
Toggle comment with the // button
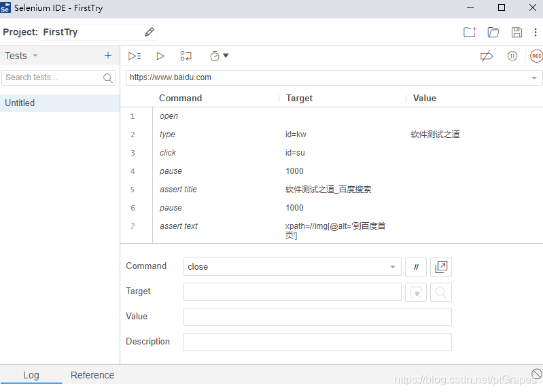coord(416,266)
